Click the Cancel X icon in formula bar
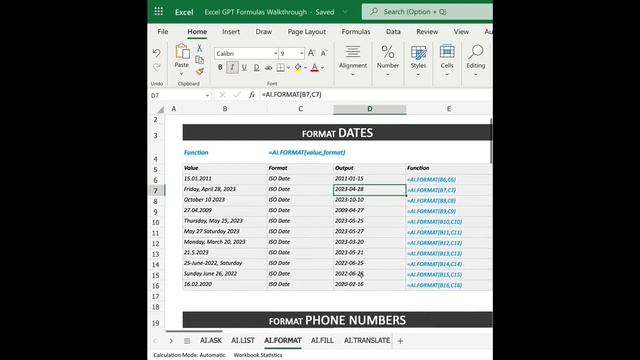The image size is (640, 360). pos(222,95)
